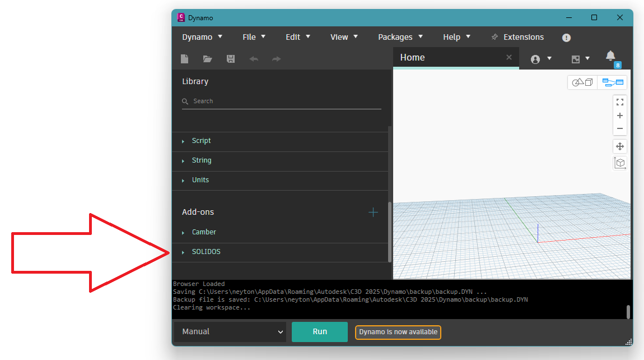Zoom in with the plus icon
This screenshot has width=644, height=360.
620,116
